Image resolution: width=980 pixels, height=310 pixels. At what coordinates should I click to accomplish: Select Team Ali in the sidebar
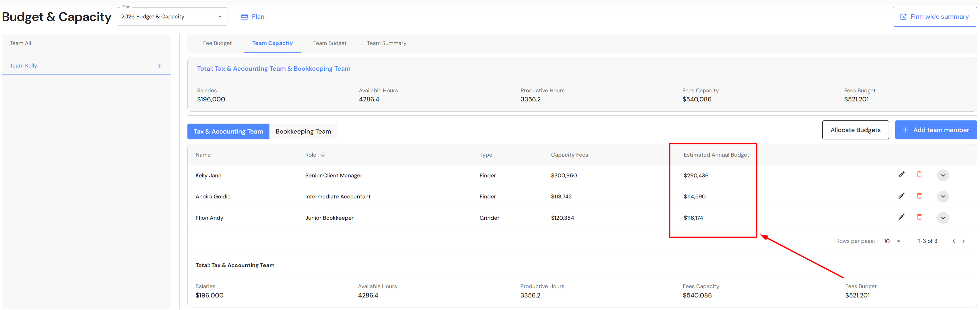tap(20, 44)
